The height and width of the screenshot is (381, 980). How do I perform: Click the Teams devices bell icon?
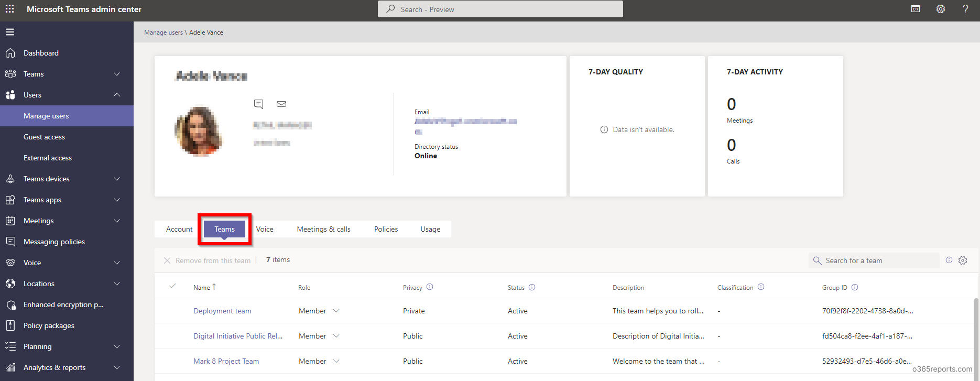[10, 179]
